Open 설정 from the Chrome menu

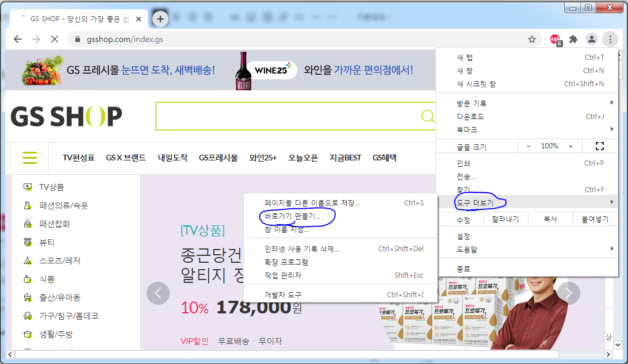point(527,236)
